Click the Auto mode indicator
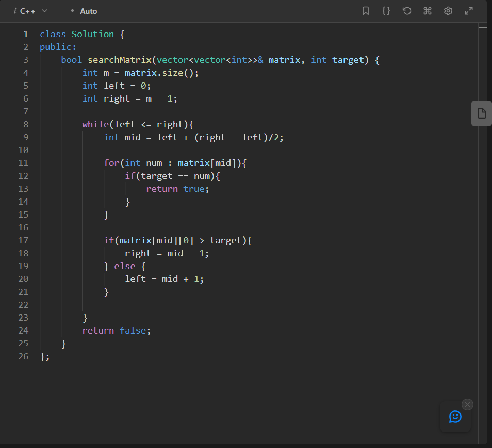Screen dimensions: 492x448 tap(85, 11)
